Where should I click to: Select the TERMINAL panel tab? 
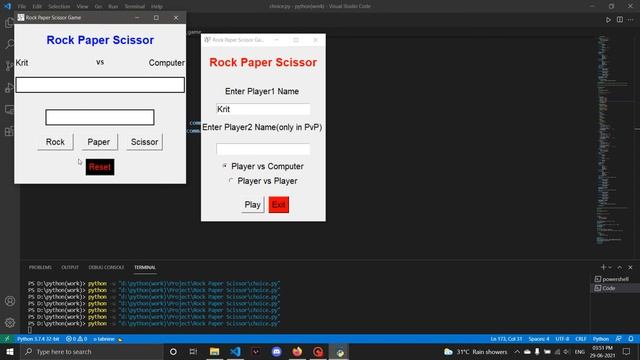[x=145, y=267]
